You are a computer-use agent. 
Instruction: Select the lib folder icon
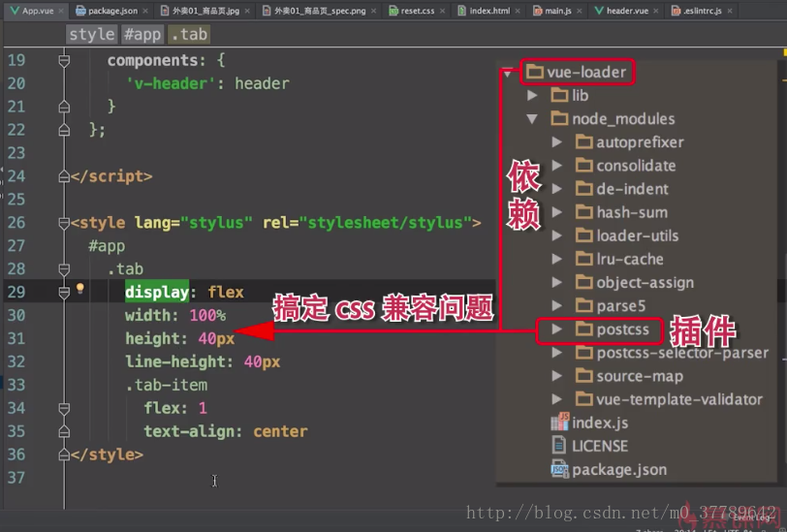pyautogui.click(x=559, y=95)
